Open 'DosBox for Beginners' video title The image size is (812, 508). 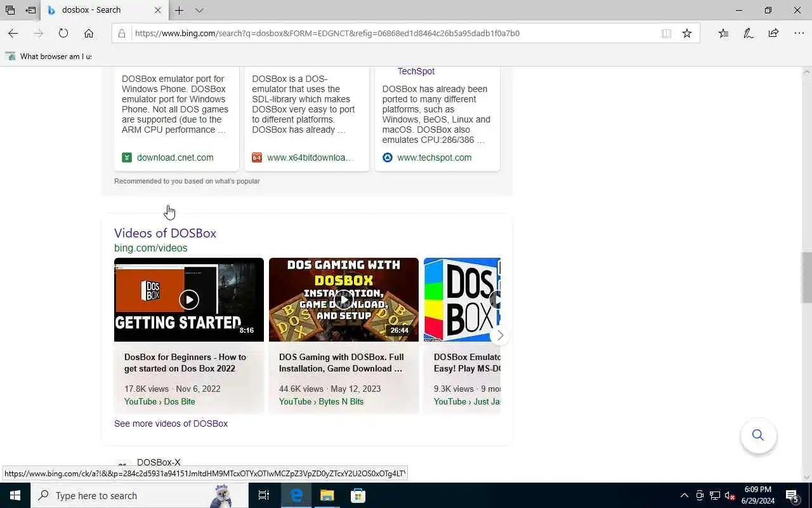[185, 363]
